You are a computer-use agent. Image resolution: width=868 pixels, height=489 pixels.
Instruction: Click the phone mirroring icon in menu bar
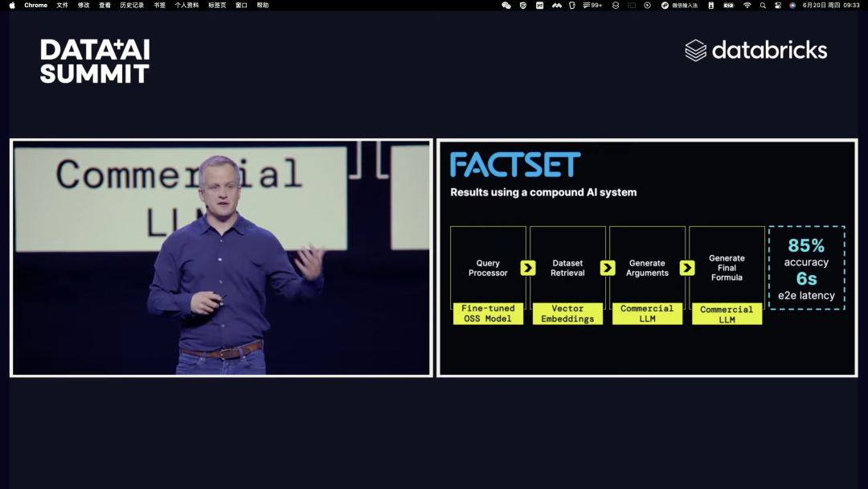tap(710, 5)
